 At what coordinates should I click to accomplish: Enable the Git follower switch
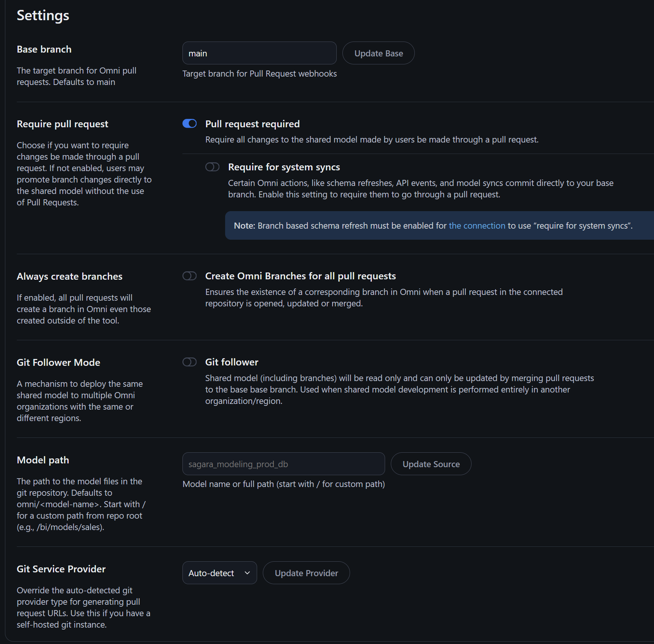point(190,362)
